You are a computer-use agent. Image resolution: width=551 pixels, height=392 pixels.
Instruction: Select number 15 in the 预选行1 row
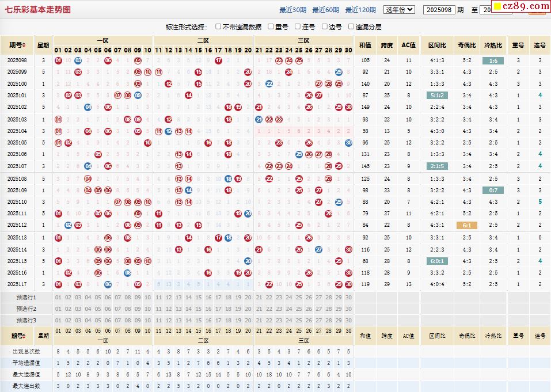(199, 298)
